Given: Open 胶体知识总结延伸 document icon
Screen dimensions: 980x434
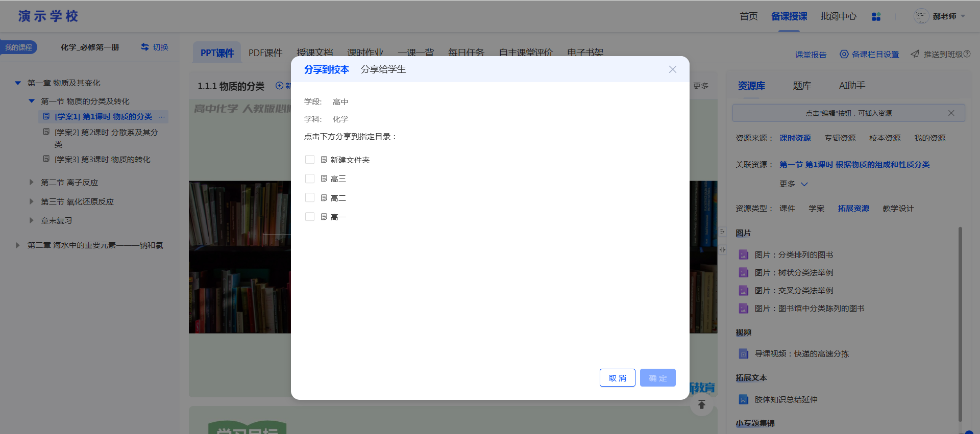Looking at the screenshot, I should 744,399.
